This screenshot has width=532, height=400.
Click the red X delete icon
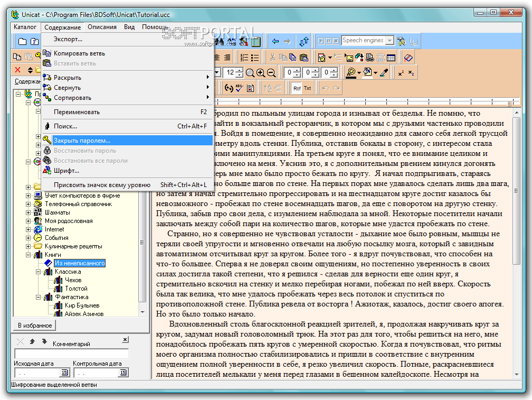coord(17,70)
